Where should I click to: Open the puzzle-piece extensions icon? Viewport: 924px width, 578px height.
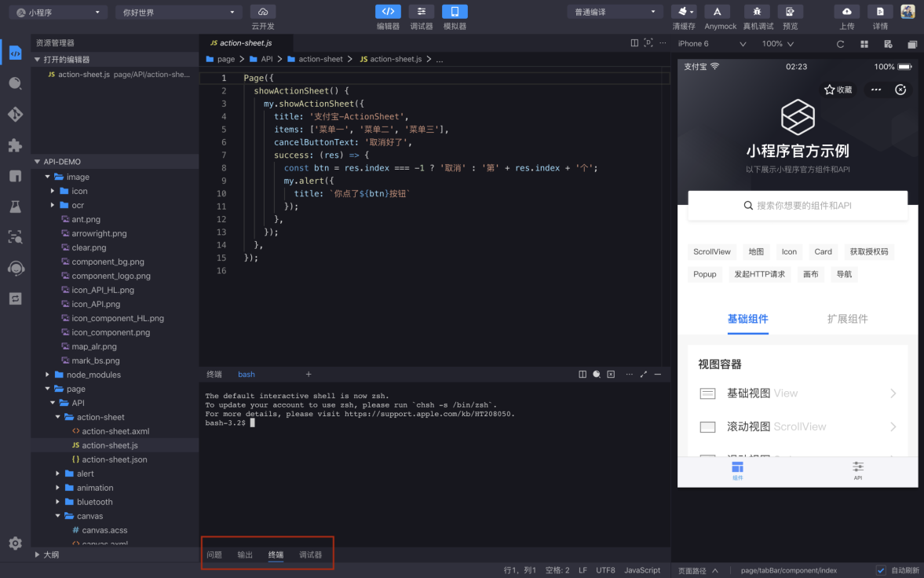[x=16, y=145]
